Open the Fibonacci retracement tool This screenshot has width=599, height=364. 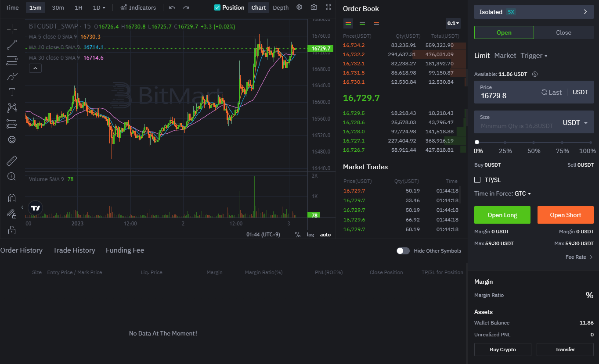(12, 61)
